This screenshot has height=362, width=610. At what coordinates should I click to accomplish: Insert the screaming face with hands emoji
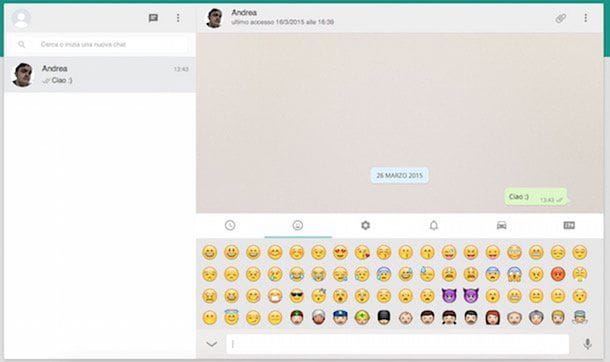514,275
